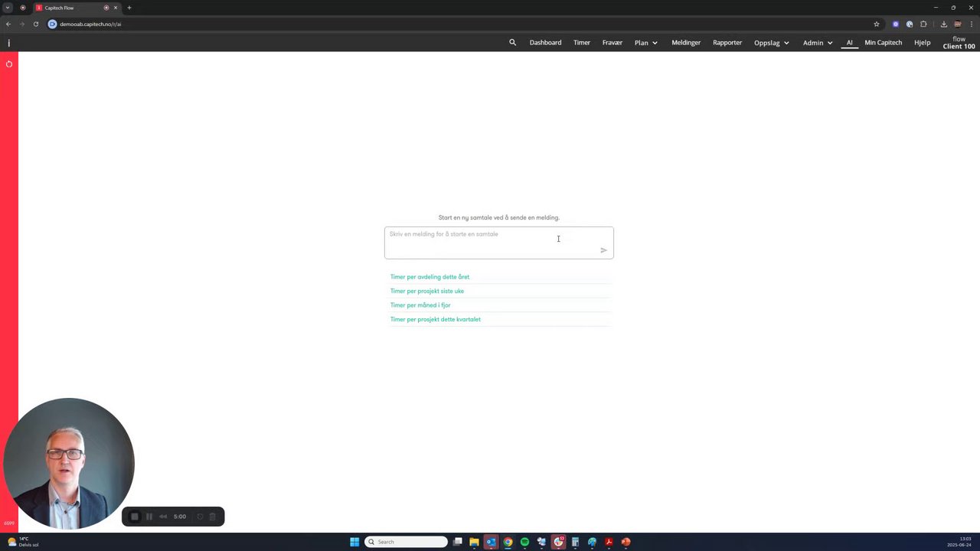Open Outlook from taskbar

492,542
